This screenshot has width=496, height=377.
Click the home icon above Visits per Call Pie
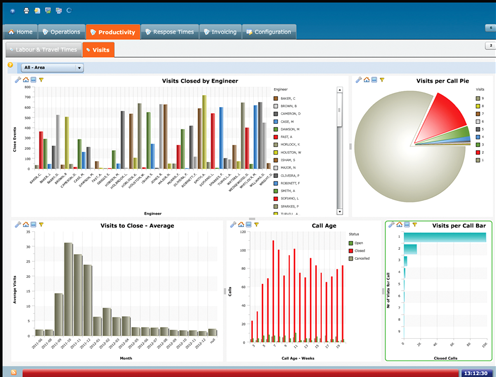(x=367, y=80)
